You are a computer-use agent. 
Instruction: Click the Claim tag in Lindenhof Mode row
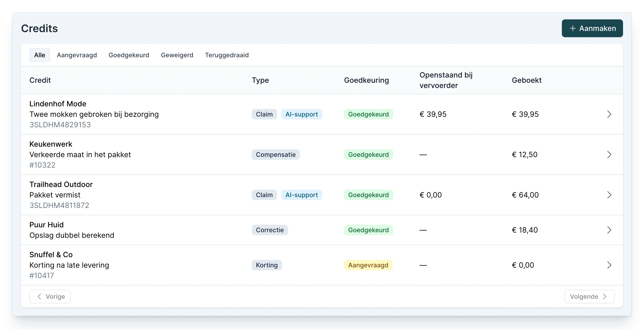[x=264, y=114]
